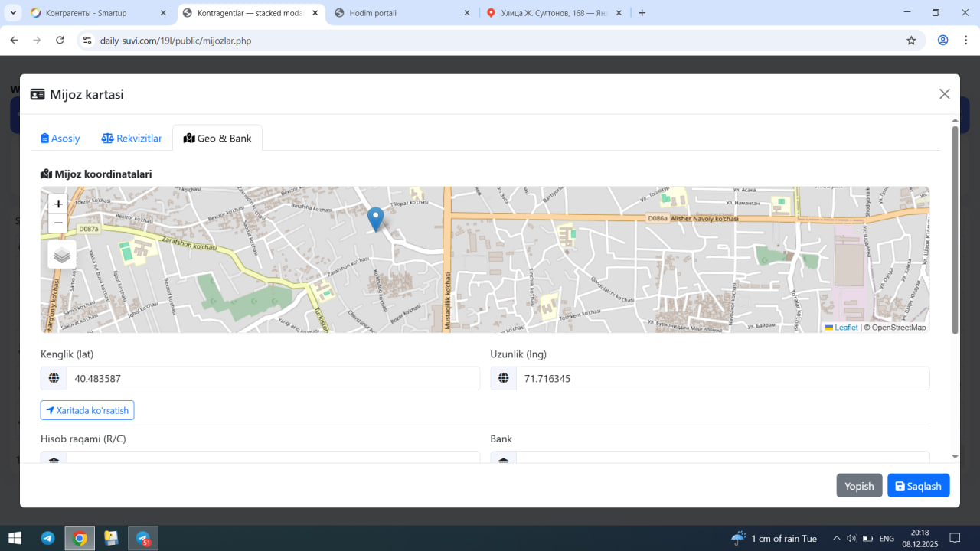Open the Leaflet attribution link
Image resolution: width=980 pixels, height=551 pixels.
(x=845, y=328)
